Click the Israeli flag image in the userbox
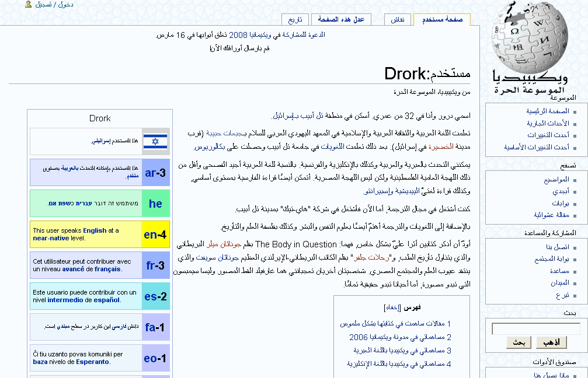 click(x=155, y=141)
